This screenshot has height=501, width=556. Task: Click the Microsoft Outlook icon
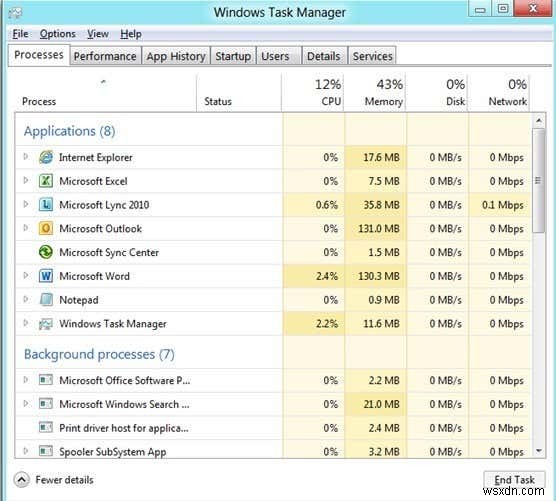46,228
